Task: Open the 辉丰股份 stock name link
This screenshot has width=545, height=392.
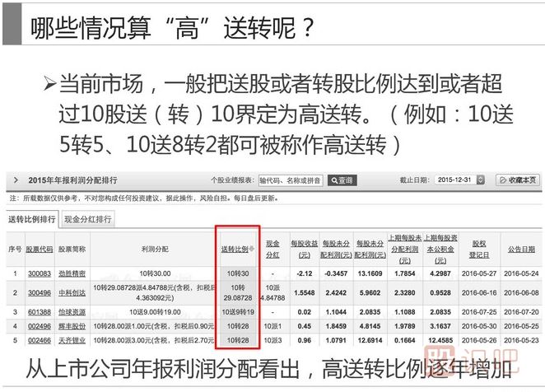Action: pyautogui.click(x=73, y=326)
